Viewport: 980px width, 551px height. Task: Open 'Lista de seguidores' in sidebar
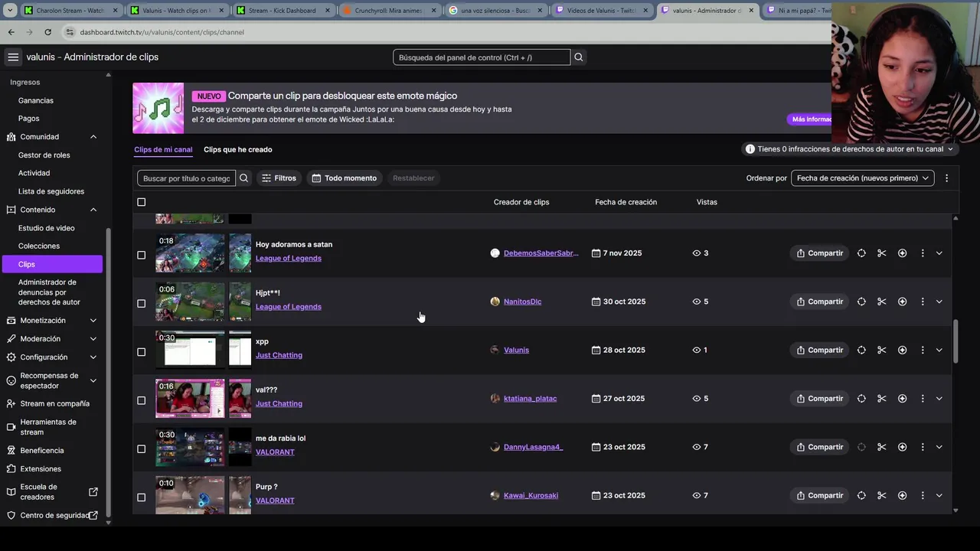pyautogui.click(x=51, y=191)
